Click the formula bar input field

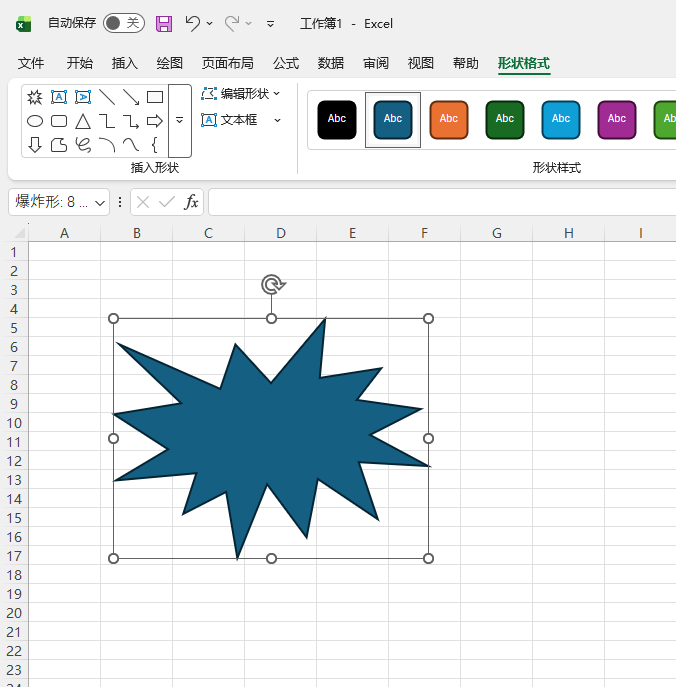[442, 202]
